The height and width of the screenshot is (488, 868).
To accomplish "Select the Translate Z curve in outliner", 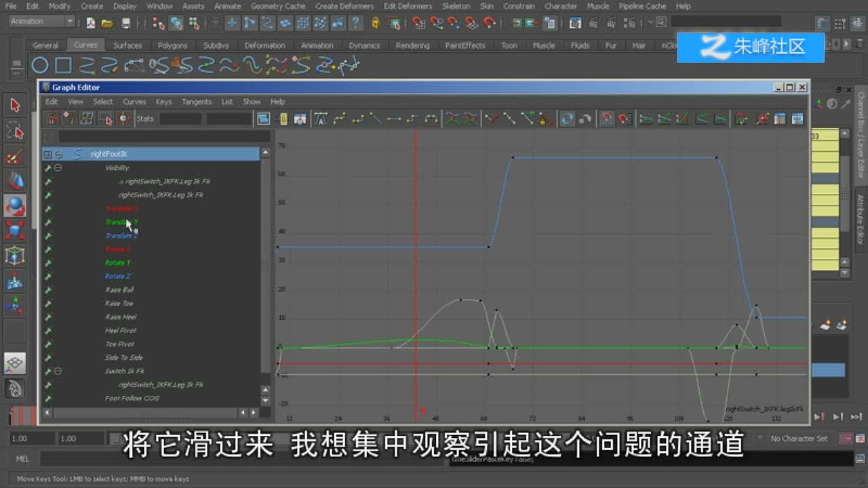I will coord(121,236).
